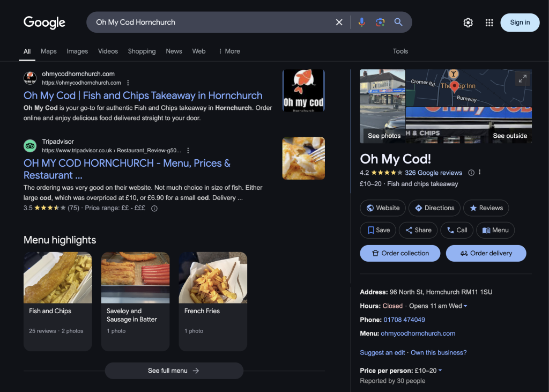Click the info icon beside Google reviews
This screenshot has width=549, height=392.
471,173
